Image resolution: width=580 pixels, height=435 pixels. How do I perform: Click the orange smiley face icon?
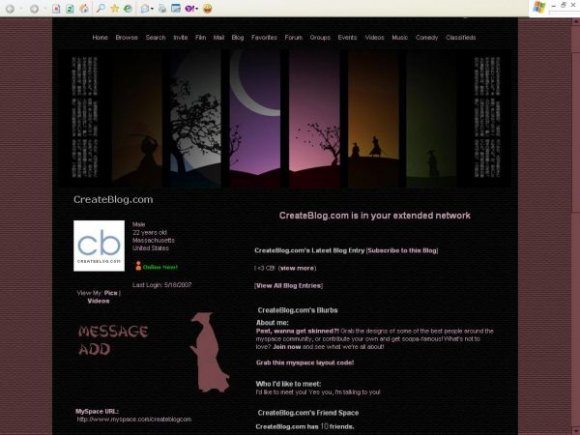pos(208,9)
